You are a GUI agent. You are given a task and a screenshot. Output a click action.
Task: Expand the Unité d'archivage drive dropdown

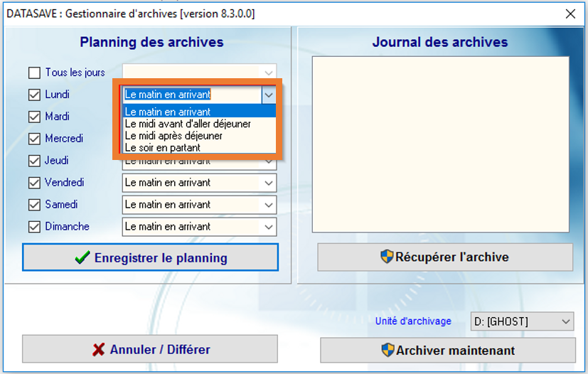565,322
